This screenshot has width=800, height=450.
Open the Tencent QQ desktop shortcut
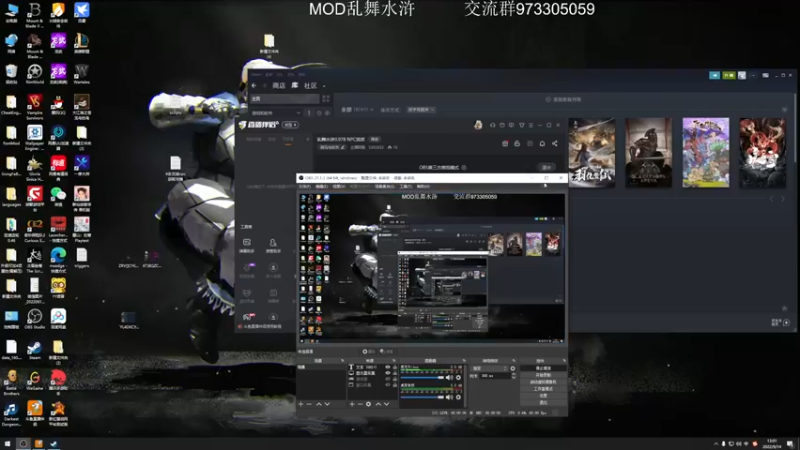point(58,105)
